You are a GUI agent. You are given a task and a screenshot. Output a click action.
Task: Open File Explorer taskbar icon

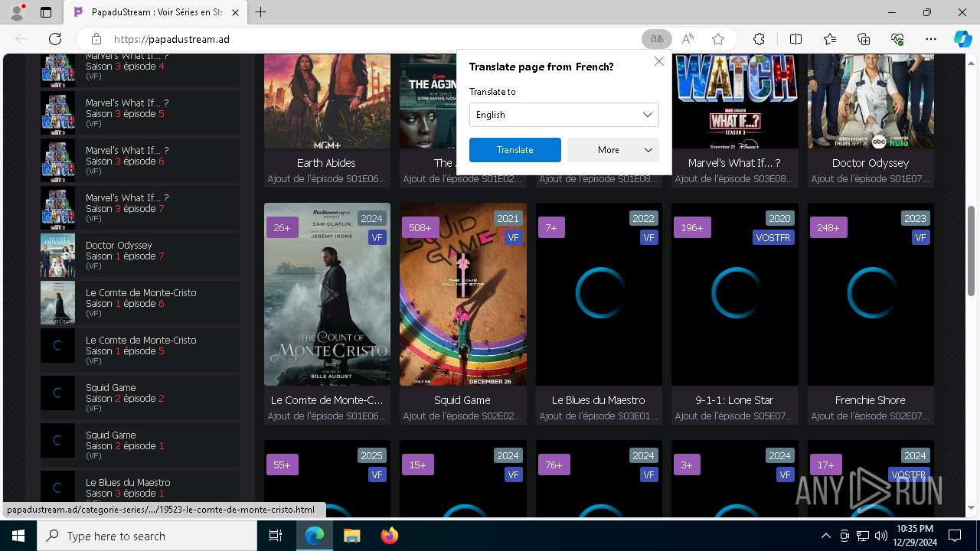click(351, 536)
